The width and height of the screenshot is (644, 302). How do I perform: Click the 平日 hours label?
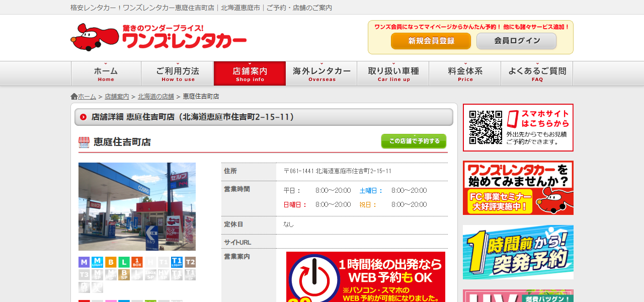[x=292, y=191]
